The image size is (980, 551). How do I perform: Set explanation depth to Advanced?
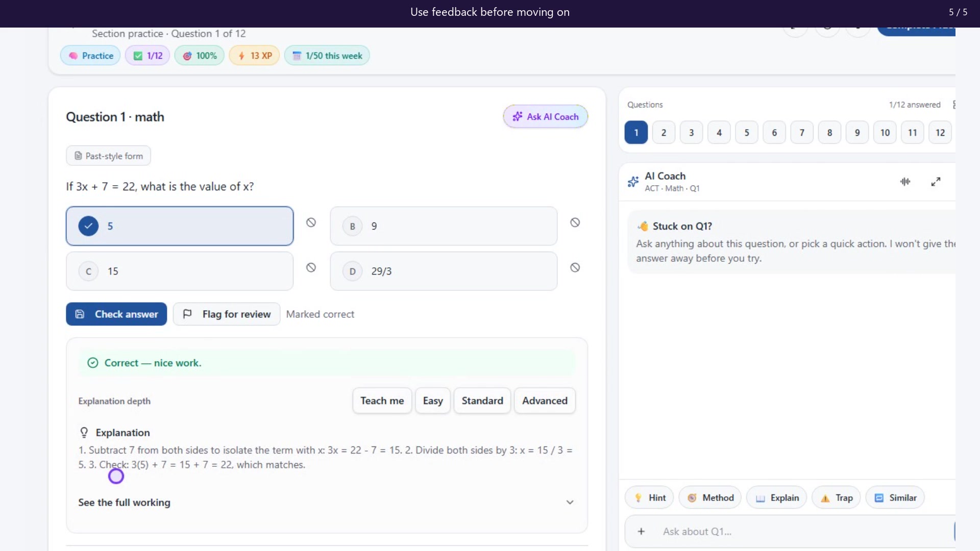545,400
